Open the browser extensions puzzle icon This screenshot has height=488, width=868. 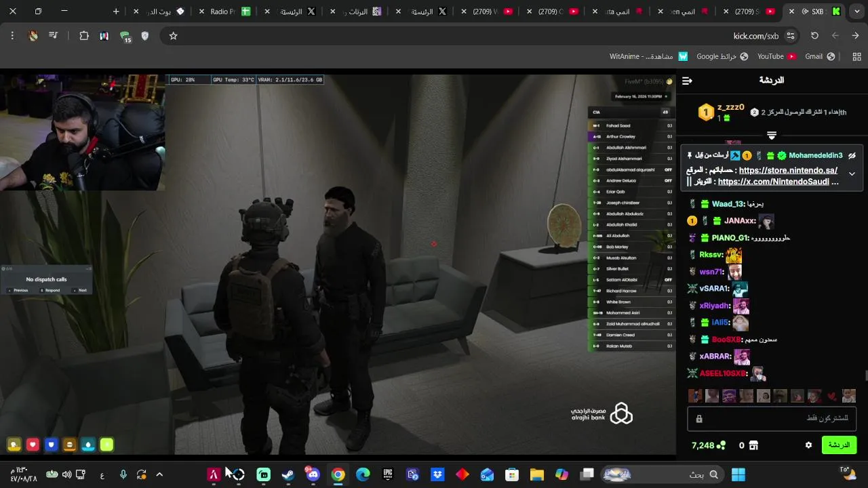[84, 36]
